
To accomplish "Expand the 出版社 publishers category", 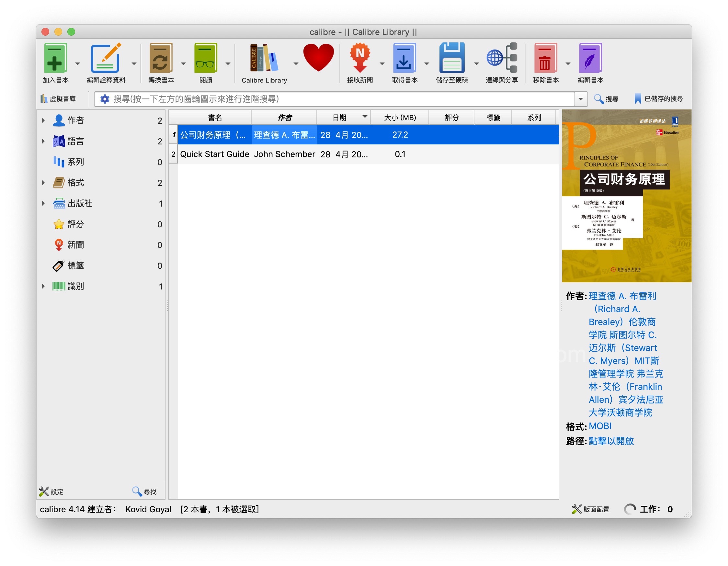I will click(43, 203).
